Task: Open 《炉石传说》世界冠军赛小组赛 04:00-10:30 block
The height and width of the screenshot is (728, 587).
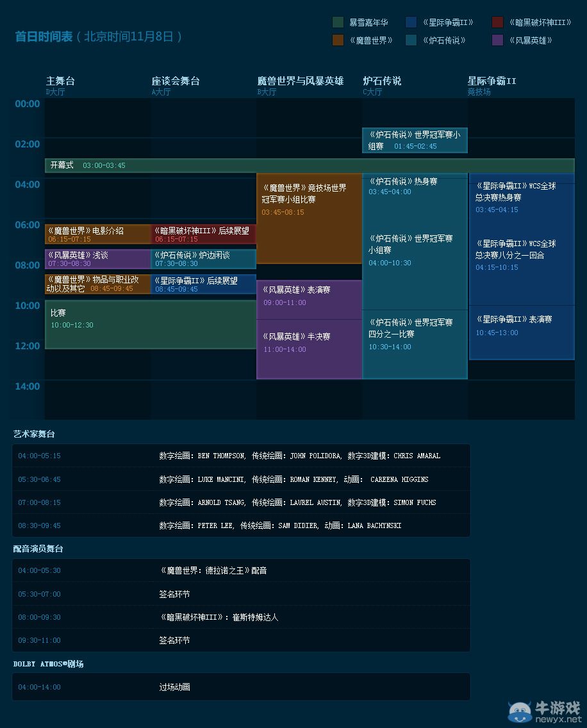Action: (415, 251)
